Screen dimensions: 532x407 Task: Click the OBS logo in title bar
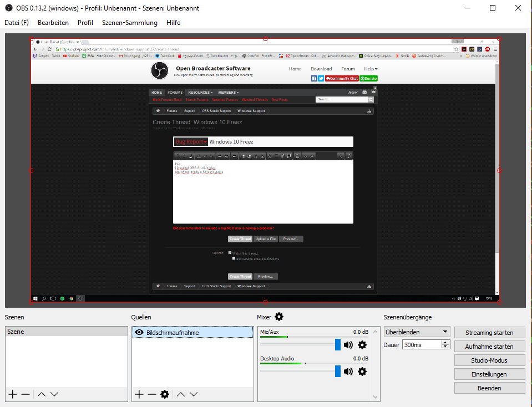[x=9, y=8]
